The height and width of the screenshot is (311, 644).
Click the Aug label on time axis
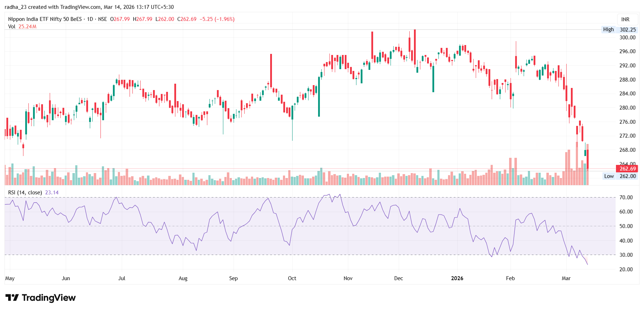183,278
